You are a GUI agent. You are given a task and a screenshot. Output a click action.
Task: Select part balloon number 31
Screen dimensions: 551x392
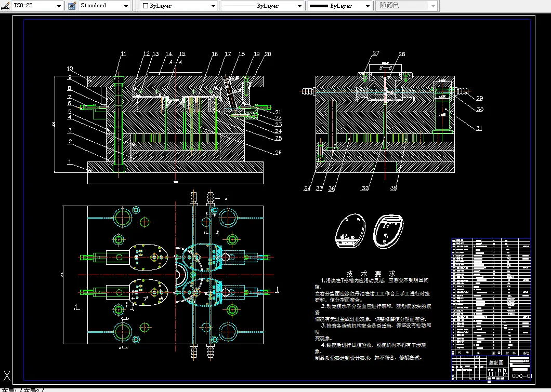pos(479,128)
